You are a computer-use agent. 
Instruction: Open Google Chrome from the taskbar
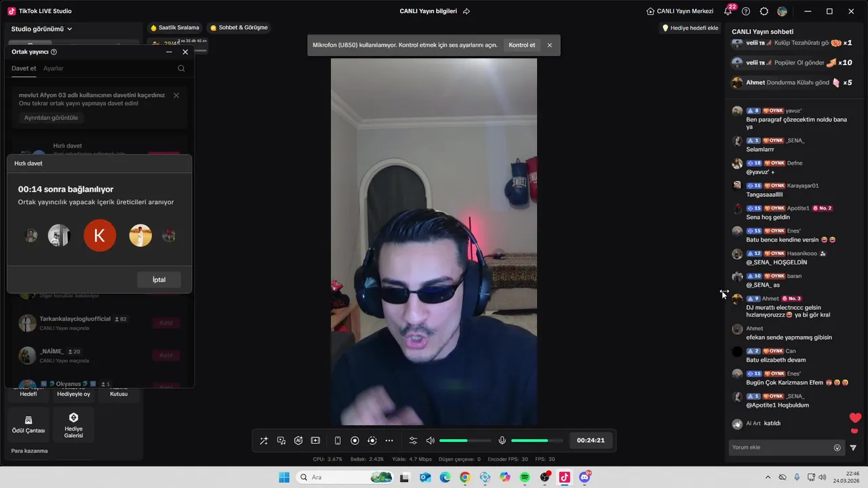point(465,477)
